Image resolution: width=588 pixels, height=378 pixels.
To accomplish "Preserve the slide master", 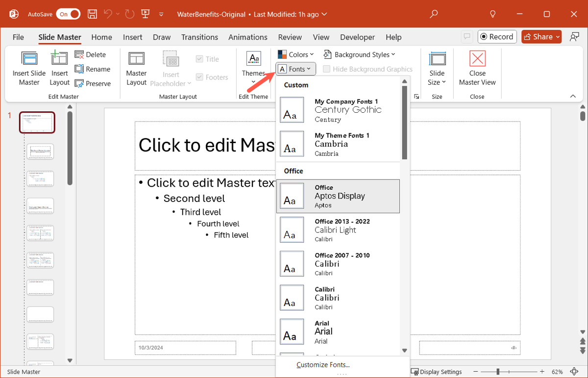I will point(93,83).
